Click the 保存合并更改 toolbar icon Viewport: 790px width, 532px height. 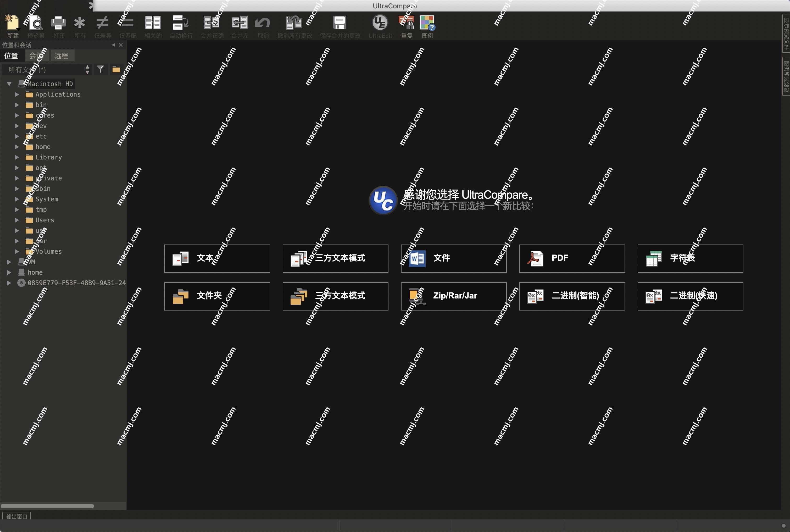[340, 23]
